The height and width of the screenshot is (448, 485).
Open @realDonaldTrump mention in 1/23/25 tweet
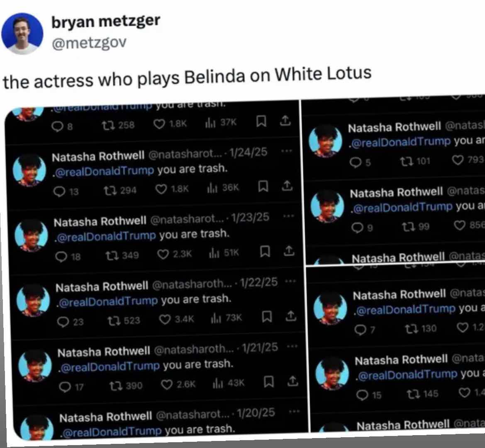pos(105,236)
